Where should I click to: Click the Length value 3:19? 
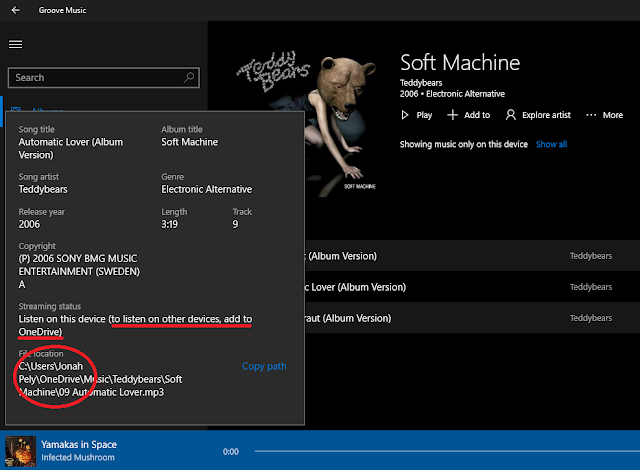tap(169, 224)
